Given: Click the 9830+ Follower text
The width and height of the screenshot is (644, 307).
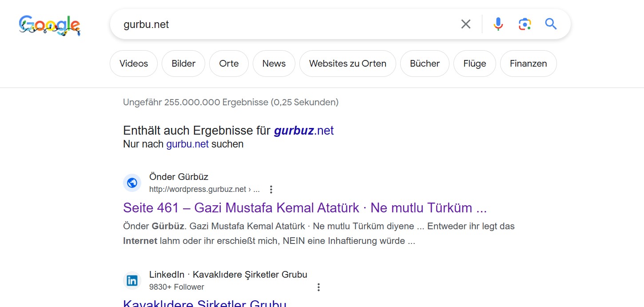Looking at the screenshot, I should click(177, 287).
